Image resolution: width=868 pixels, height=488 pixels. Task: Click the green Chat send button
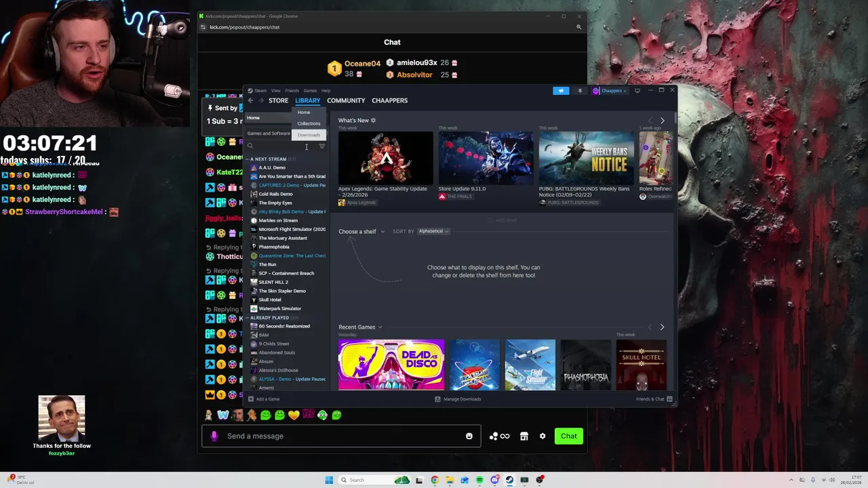[569, 436]
